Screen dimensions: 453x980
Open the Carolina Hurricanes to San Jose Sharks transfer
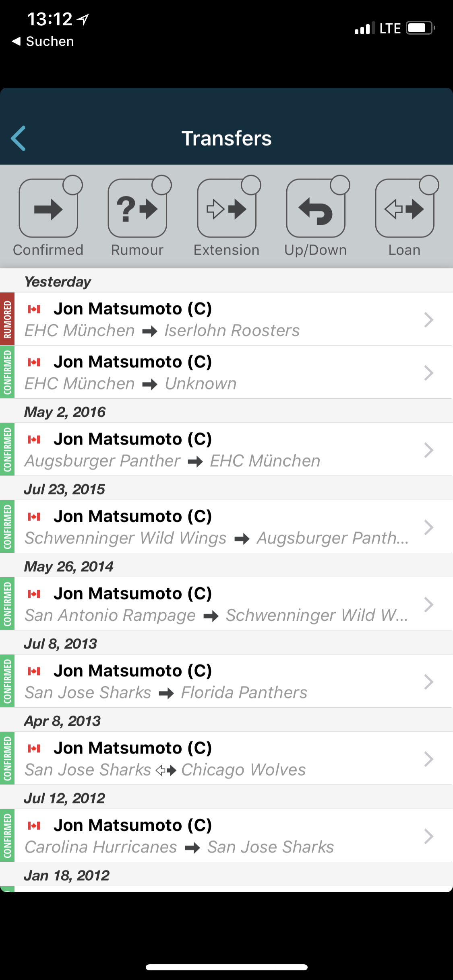[x=217, y=836]
